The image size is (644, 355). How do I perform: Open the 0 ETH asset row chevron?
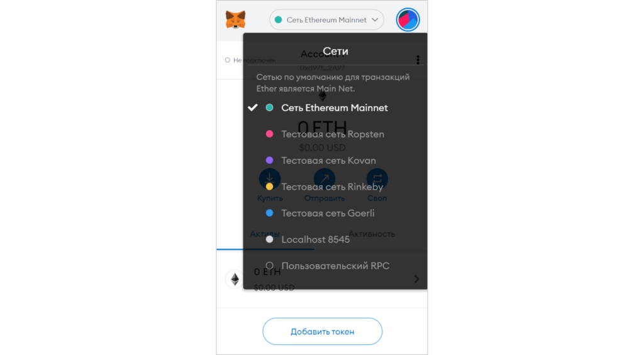pyautogui.click(x=416, y=279)
